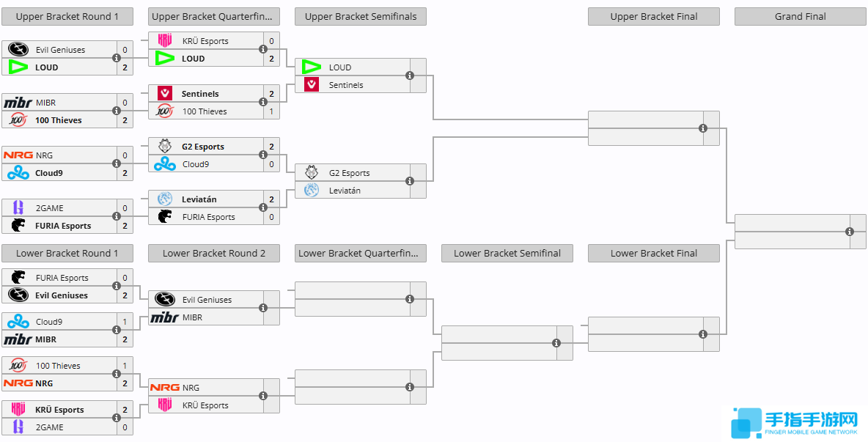Select the Lower Bracket Semifinal header

[507, 254]
